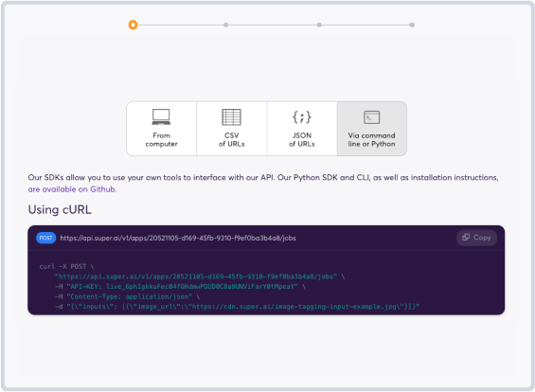Select Via command line or Python
Viewport: 535px width, 392px height.
click(x=371, y=129)
